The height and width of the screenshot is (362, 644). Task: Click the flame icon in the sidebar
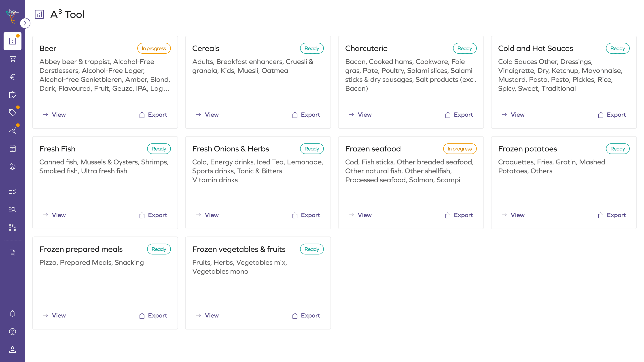pos(12,166)
